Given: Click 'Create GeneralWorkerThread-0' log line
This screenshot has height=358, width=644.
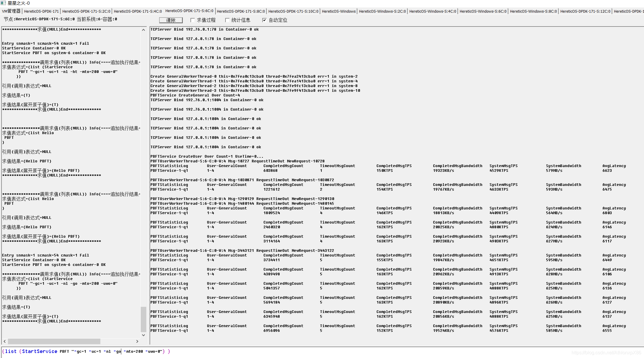Looking at the screenshot, I should 254,76.
